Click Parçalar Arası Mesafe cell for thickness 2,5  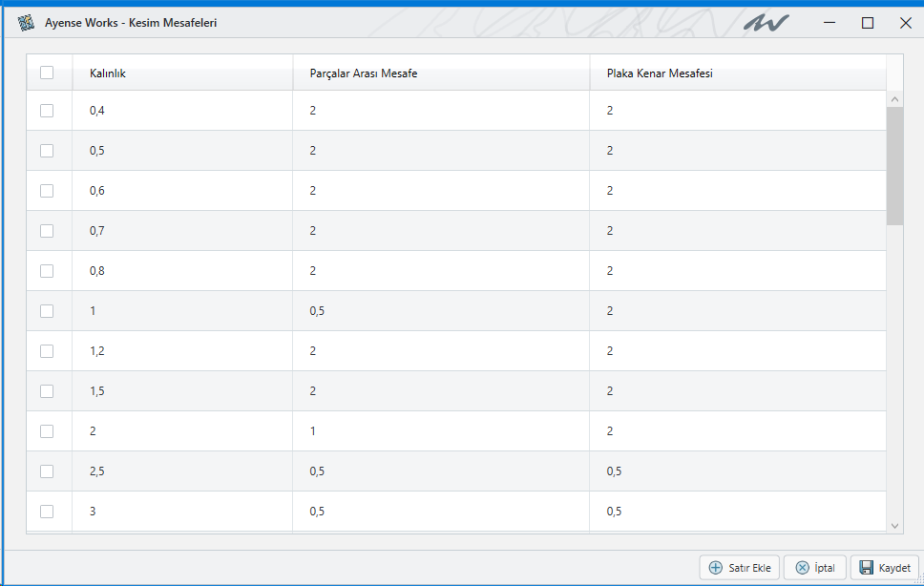coord(441,471)
